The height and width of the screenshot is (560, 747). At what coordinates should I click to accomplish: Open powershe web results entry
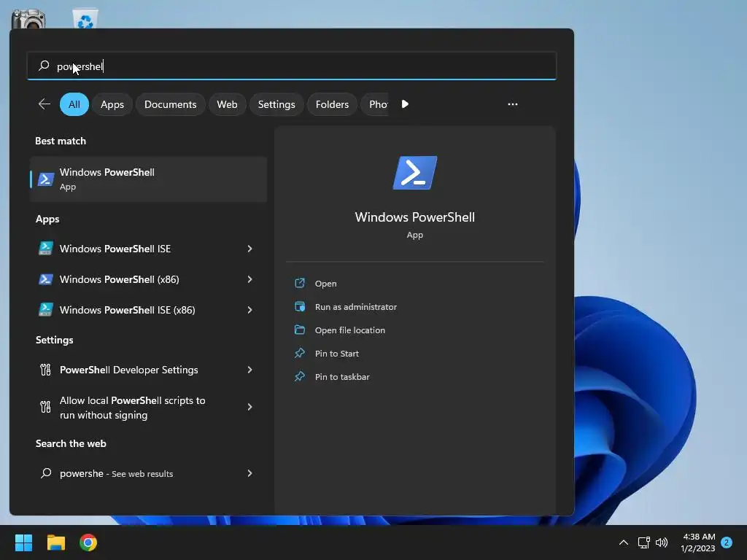click(x=148, y=473)
